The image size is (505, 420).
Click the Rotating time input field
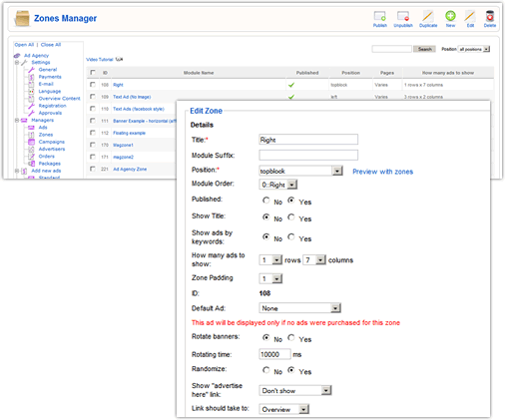pos(274,354)
